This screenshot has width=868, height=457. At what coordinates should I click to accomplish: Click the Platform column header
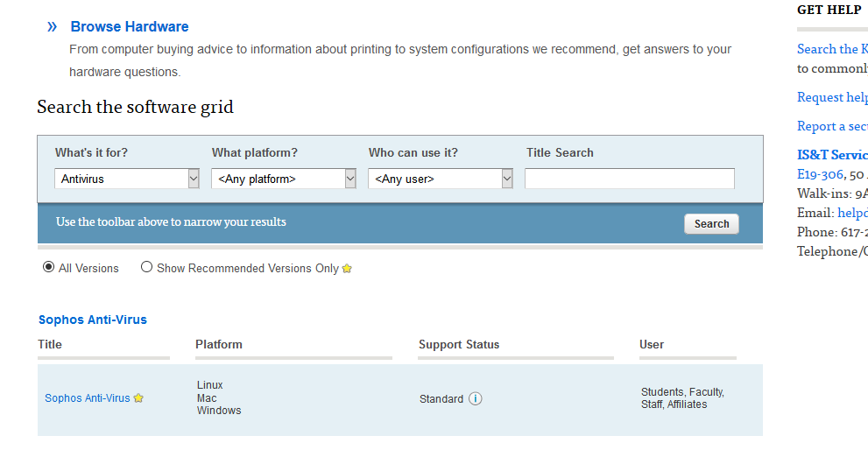coord(219,344)
